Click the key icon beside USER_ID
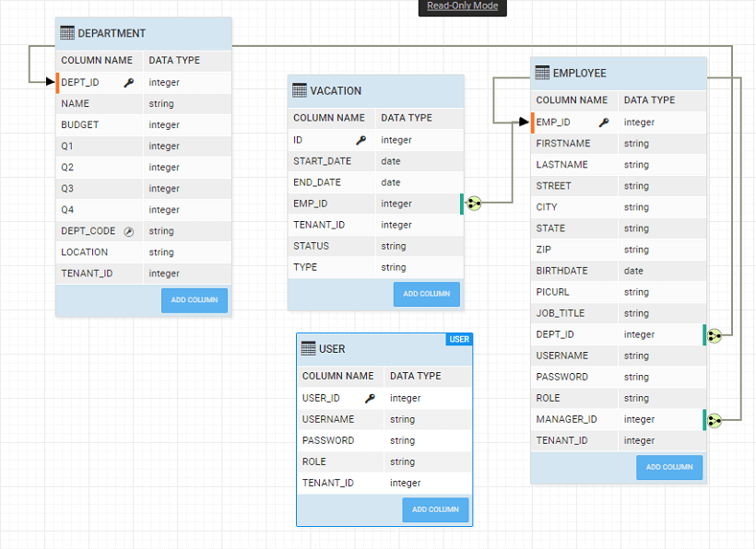The image size is (756, 549). [x=370, y=399]
